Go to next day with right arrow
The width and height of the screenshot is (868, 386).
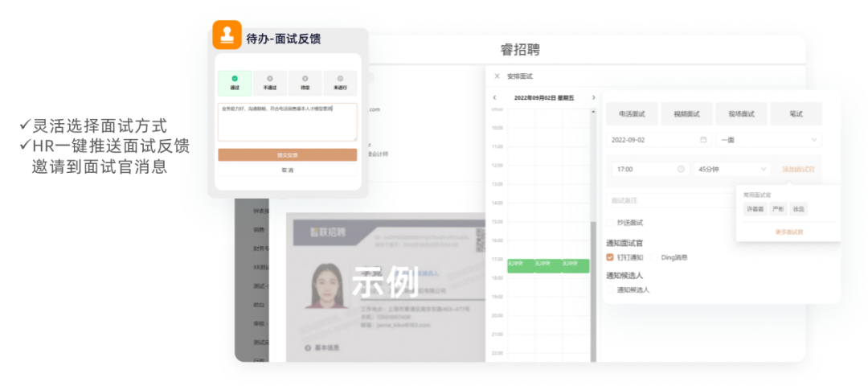point(593,98)
